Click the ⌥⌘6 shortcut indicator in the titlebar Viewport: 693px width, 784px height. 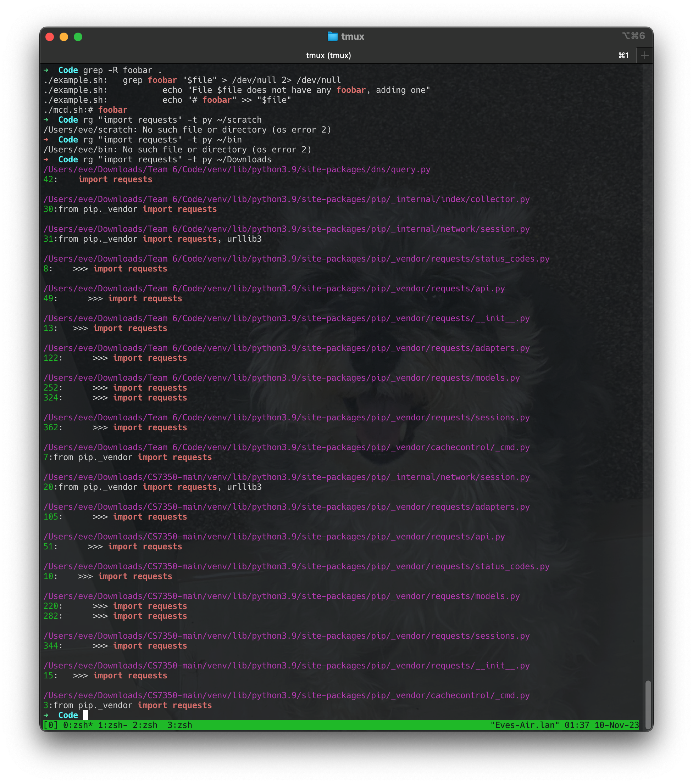click(634, 36)
